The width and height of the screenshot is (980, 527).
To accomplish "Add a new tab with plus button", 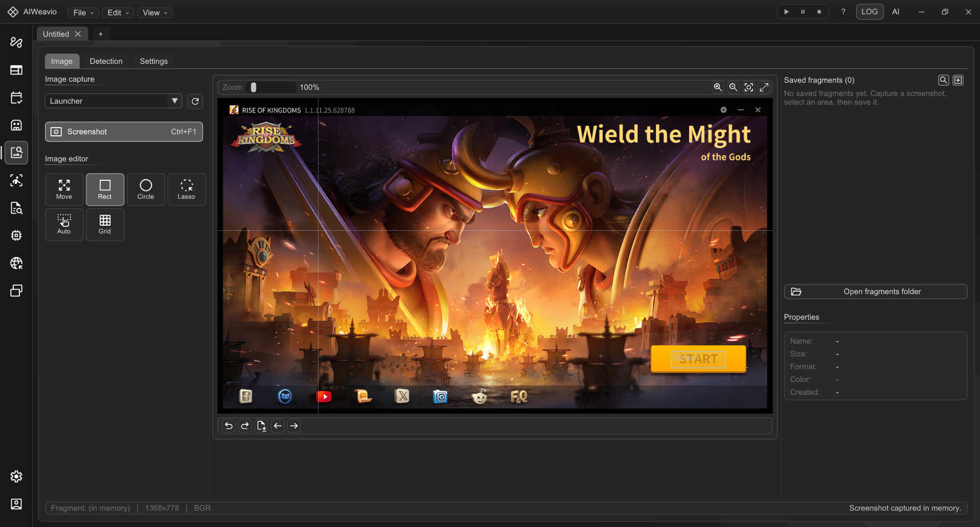I will click(101, 34).
